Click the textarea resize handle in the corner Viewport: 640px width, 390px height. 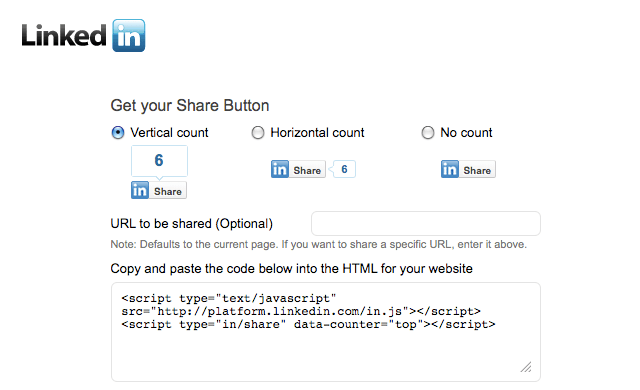[526, 367]
